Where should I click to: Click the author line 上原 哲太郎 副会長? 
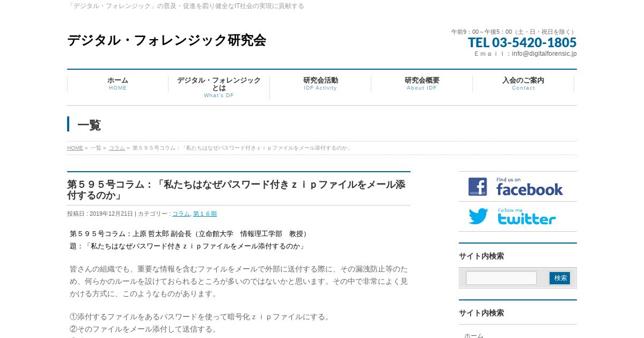point(189,234)
